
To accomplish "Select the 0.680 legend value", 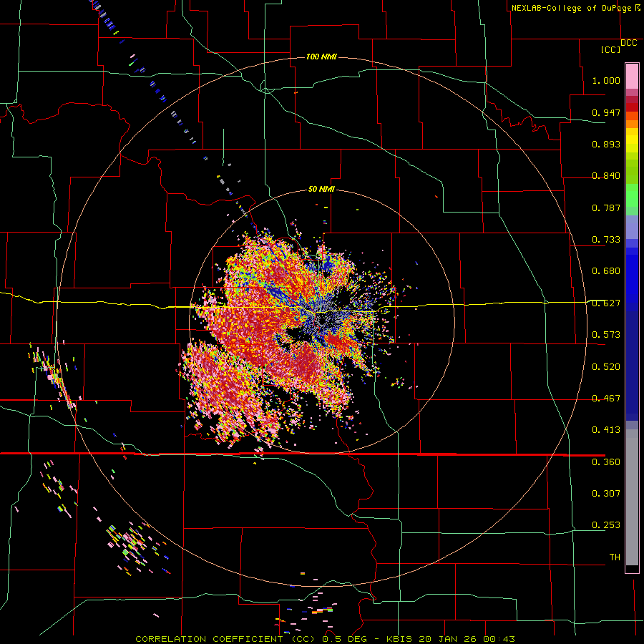I will (x=606, y=271).
